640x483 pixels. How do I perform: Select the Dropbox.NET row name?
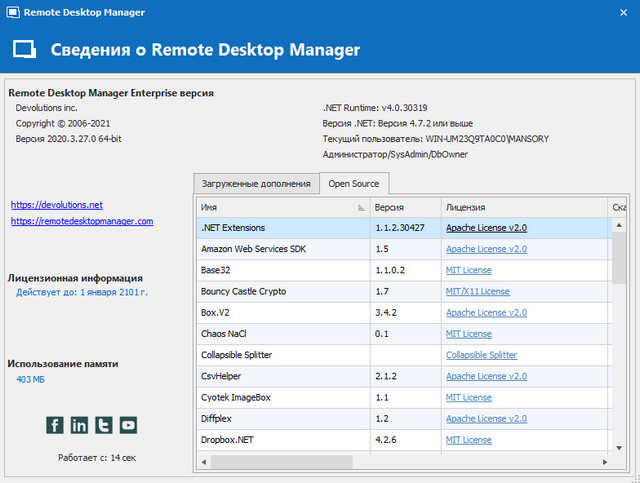point(227,440)
